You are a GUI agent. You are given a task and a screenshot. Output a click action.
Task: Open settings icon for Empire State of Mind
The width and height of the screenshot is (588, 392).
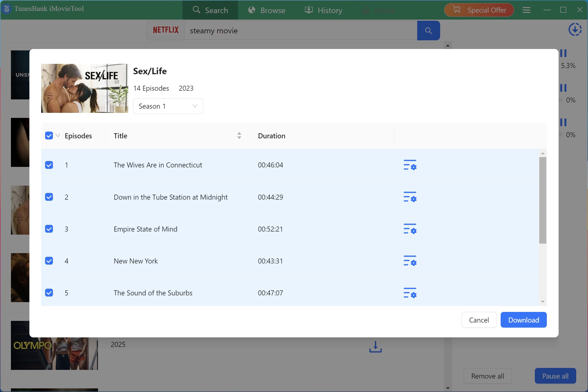click(x=410, y=229)
